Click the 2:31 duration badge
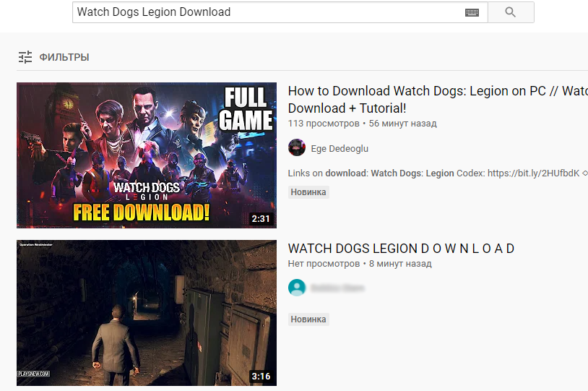Viewport: 588px width, 391px height. [x=261, y=219]
